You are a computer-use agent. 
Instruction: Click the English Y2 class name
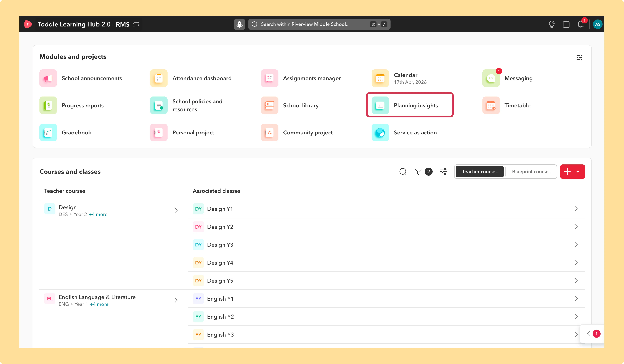(x=220, y=317)
